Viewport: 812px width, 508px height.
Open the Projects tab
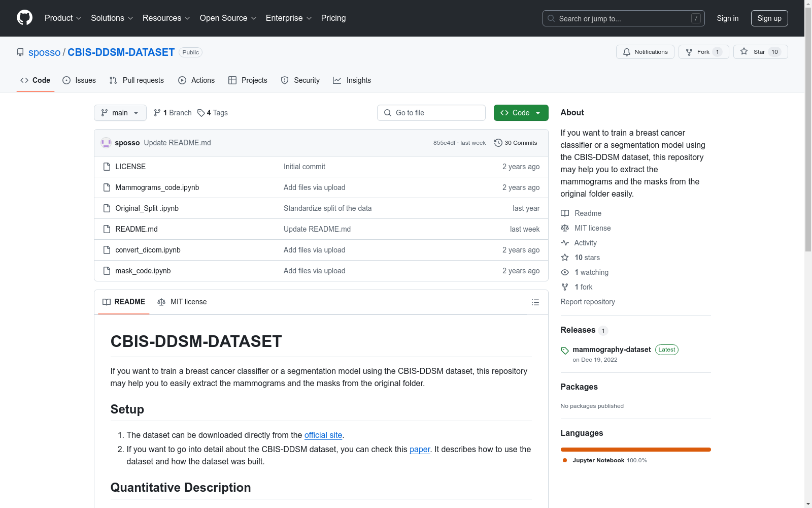coord(248,80)
